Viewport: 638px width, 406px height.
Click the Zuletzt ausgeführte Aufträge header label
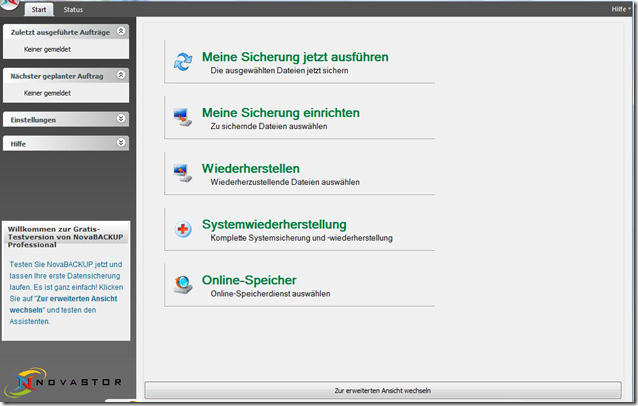pos(60,32)
